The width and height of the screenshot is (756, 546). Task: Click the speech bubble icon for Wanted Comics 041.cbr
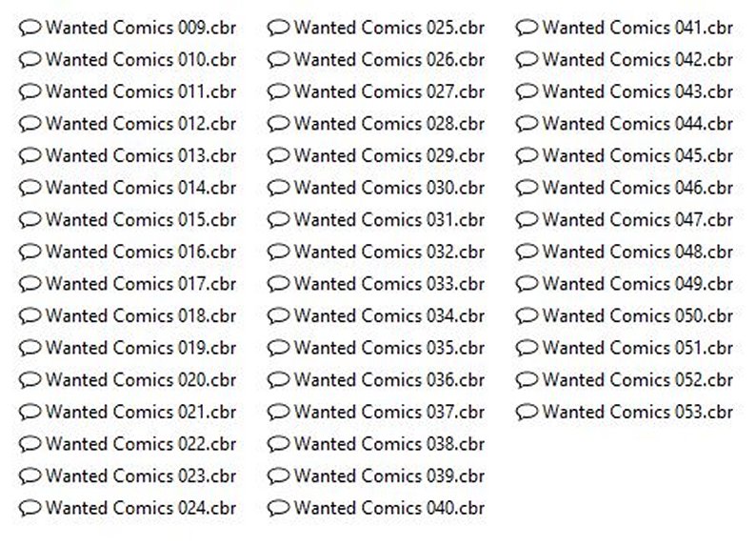(x=527, y=28)
